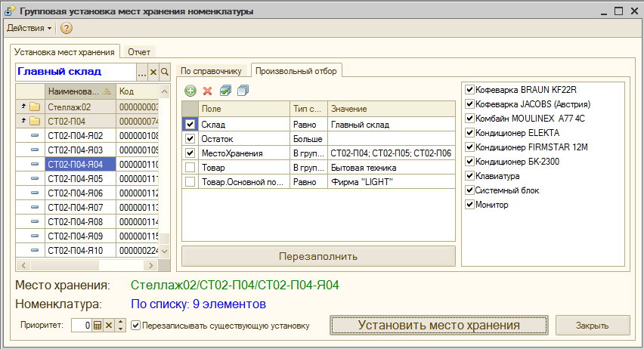Uncheck all filter rows icon
The image size is (644, 349).
[x=243, y=91]
